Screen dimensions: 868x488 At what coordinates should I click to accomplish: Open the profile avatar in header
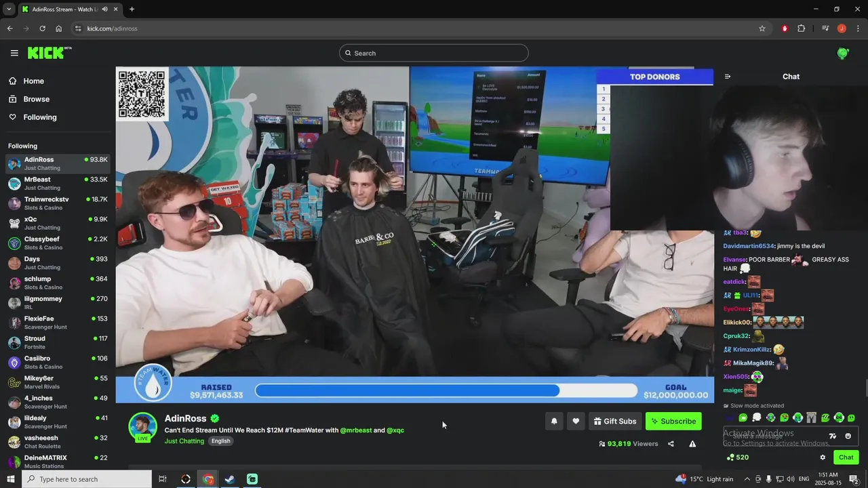point(843,53)
